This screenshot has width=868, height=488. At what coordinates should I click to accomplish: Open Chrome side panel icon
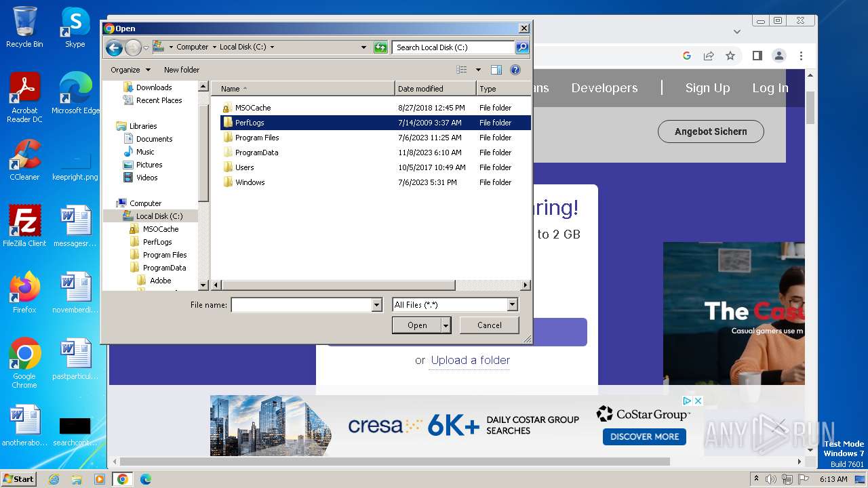coord(757,56)
